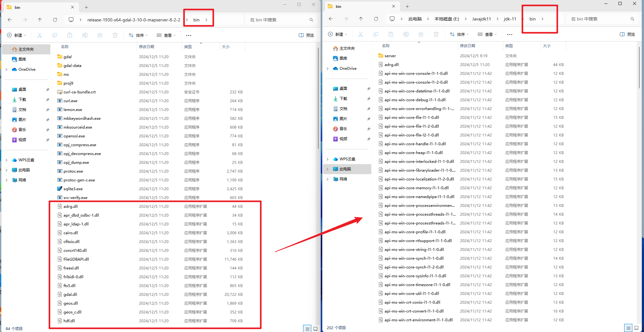Open the See more (...) menu in left toolbar
This screenshot has width=644, height=332.
point(189,35)
